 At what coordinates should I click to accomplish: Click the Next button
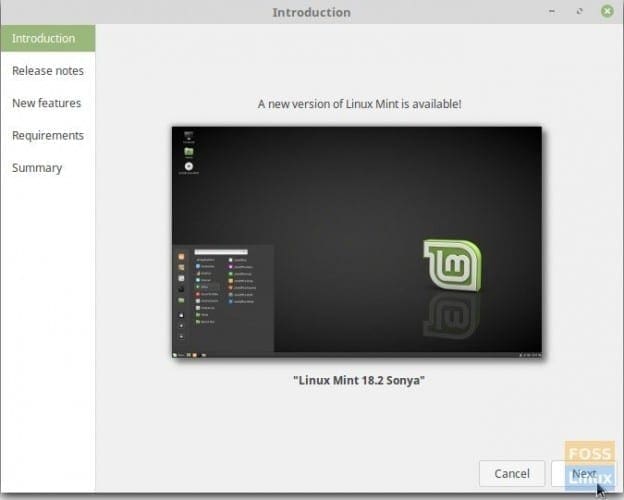583,473
